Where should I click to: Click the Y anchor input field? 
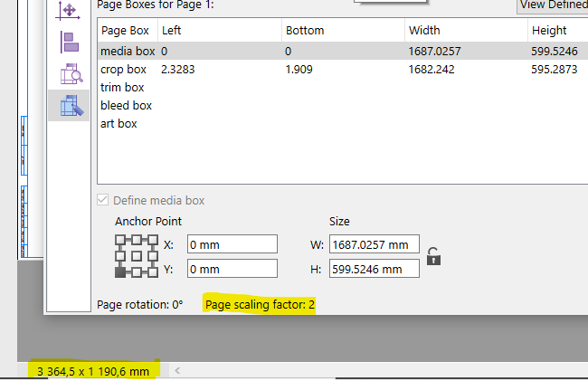(x=232, y=269)
